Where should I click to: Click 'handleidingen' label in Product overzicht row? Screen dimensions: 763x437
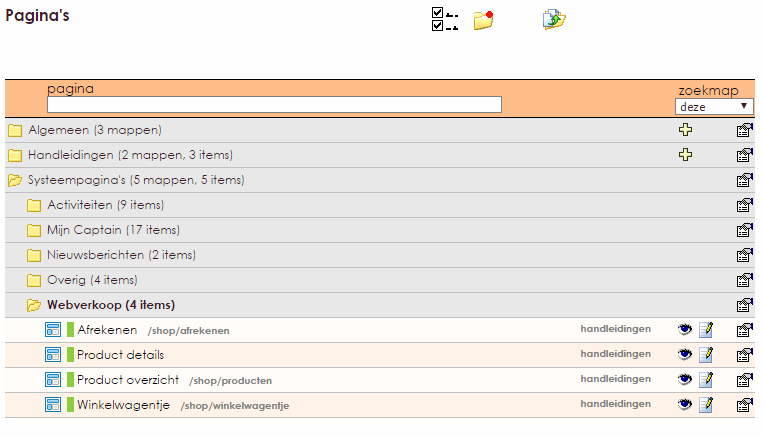coord(616,379)
